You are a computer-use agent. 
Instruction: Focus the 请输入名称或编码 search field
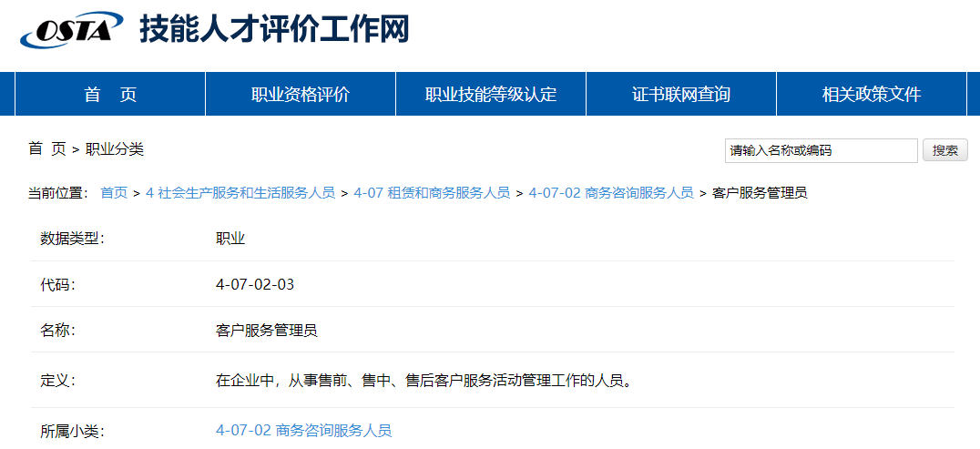pos(822,150)
